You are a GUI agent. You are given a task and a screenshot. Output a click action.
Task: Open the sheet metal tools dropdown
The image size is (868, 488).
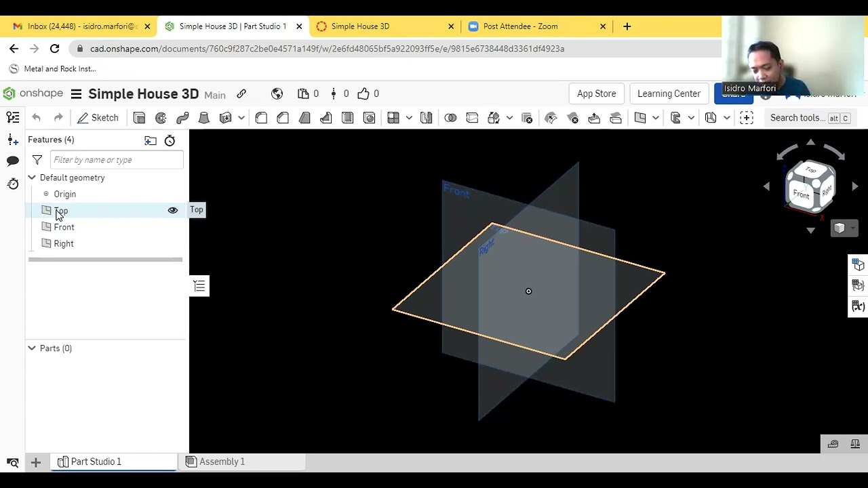point(691,118)
